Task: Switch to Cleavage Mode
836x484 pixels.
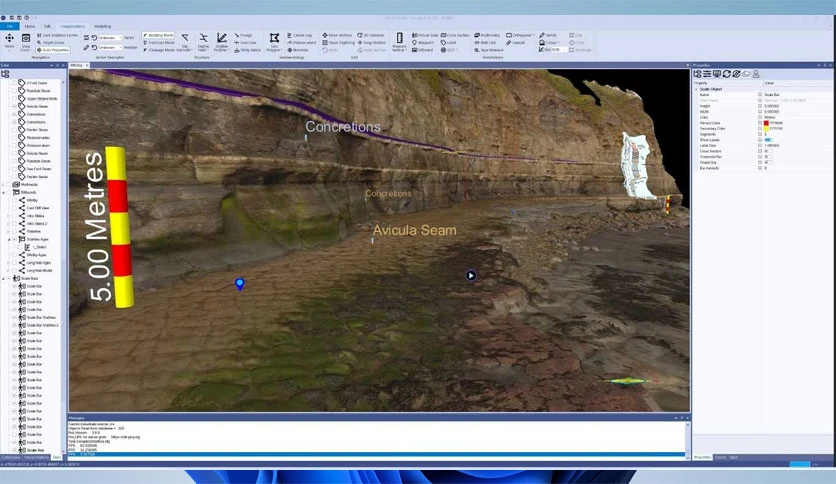Action: pos(158,50)
